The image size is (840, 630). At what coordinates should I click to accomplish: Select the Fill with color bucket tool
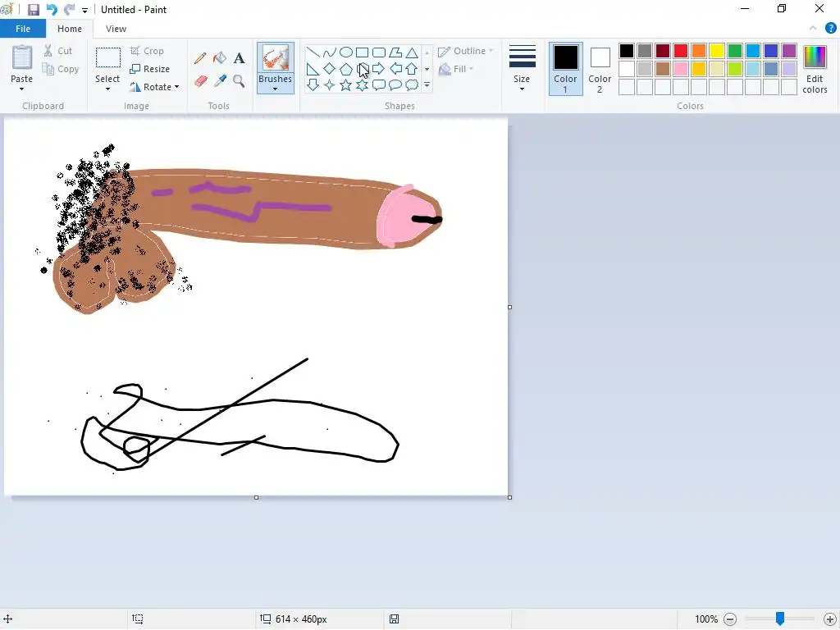coord(220,58)
